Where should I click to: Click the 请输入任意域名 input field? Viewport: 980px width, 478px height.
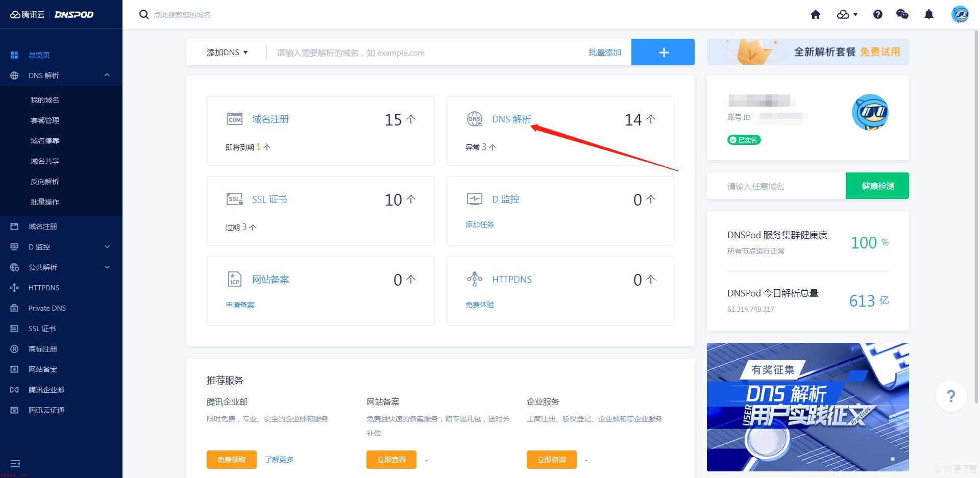(x=776, y=186)
